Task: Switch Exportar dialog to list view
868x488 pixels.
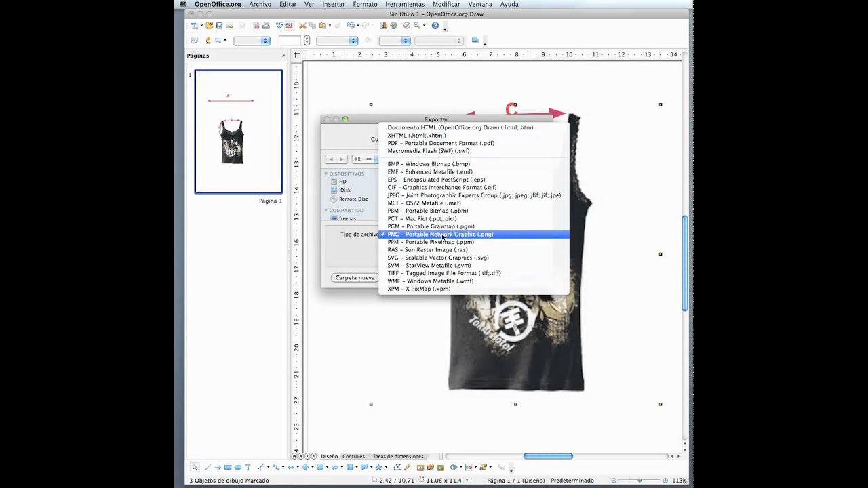Action: (x=368, y=159)
